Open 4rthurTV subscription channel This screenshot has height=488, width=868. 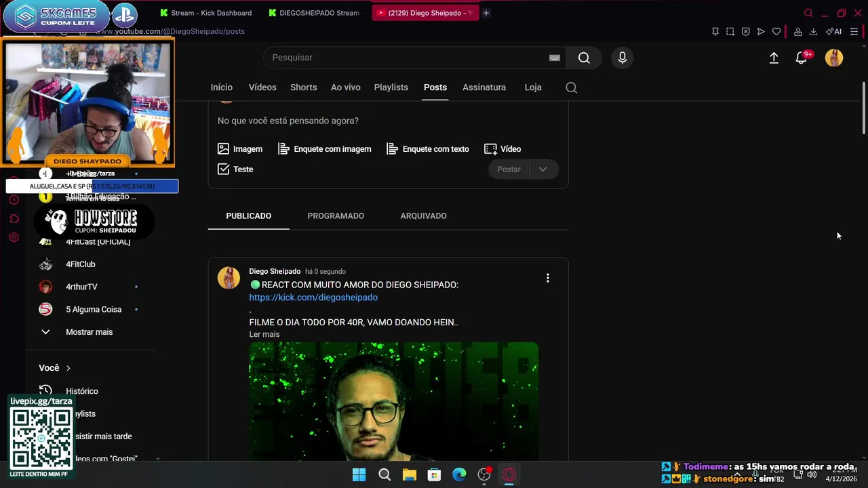pyautogui.click(x=81, y=287)
